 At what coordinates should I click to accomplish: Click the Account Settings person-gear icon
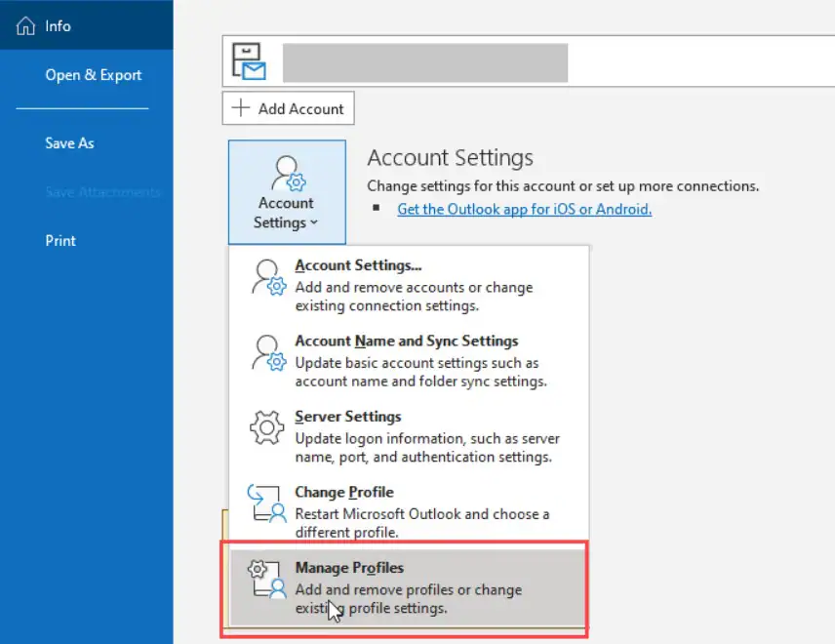[x=287, y=172]
